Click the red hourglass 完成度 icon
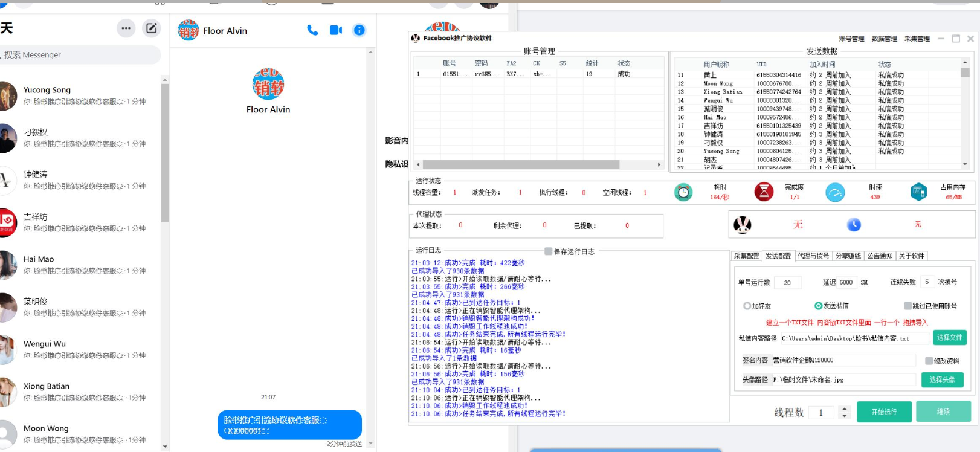980x452 pixels. point(764,192)
